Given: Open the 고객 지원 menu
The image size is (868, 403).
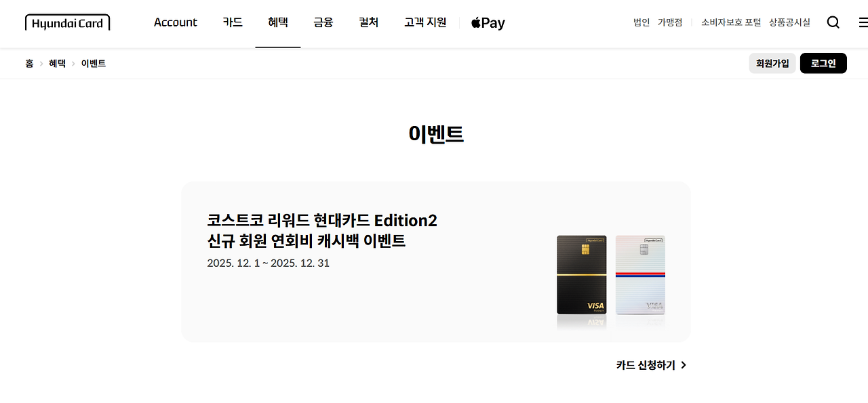Looking at the screenshot, I should click(425, 22).
